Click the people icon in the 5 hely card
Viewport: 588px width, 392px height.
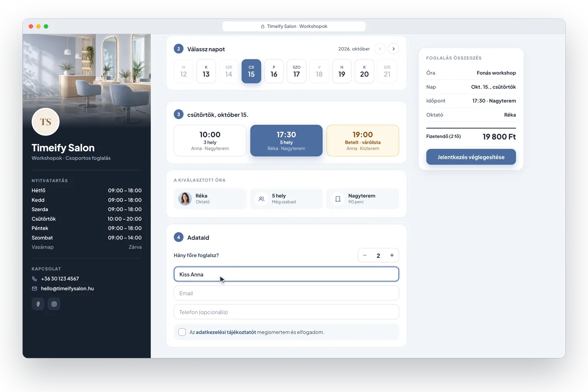point(261,199)
